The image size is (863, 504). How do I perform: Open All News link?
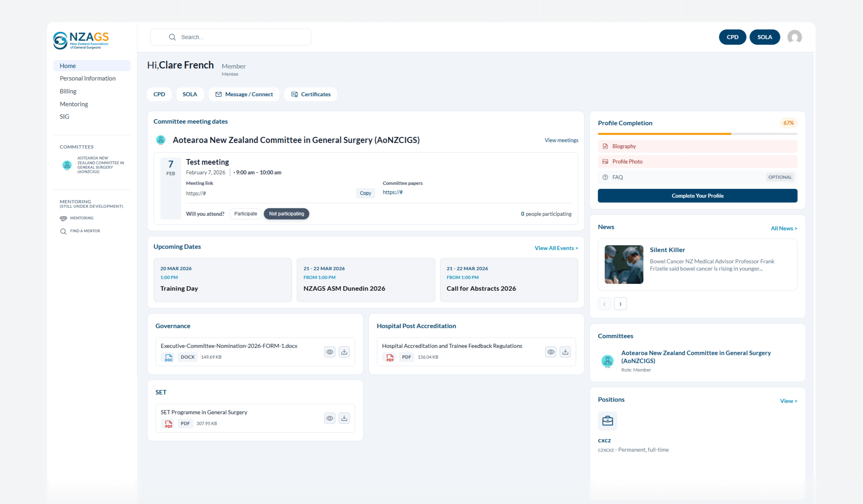pyautogui.click(x=784, y=228)
